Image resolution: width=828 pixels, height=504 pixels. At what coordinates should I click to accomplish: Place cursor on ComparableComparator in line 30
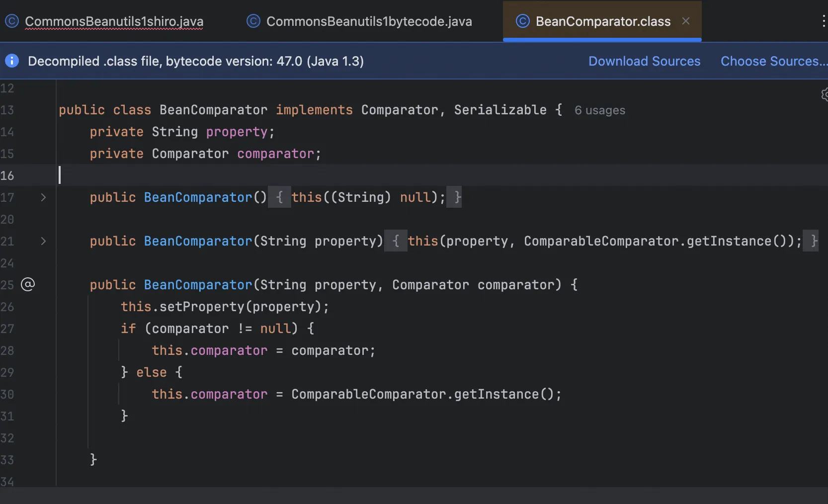369,394
